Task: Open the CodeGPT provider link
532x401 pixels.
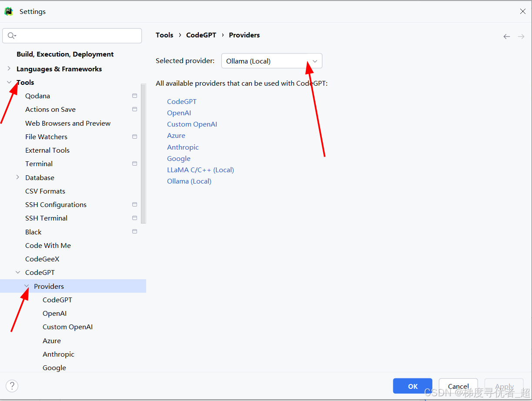Action: point(182,101)
